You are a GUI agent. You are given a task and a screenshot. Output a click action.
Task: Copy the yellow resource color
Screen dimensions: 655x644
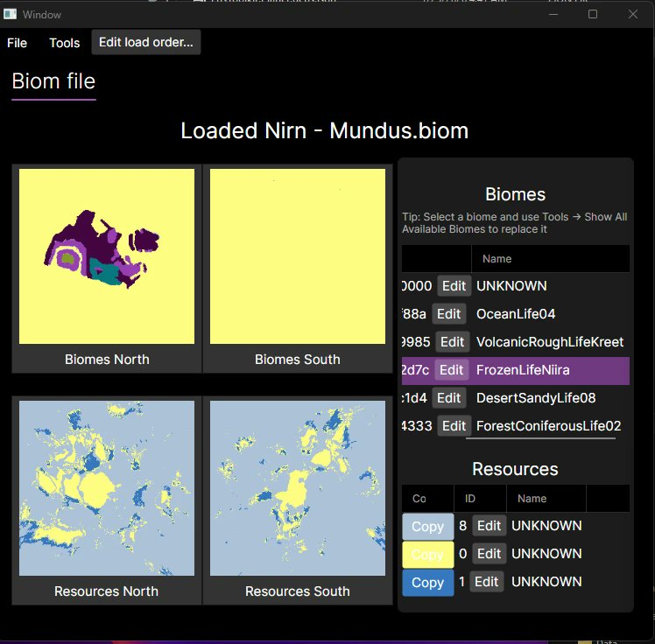[x=427, y=554]
